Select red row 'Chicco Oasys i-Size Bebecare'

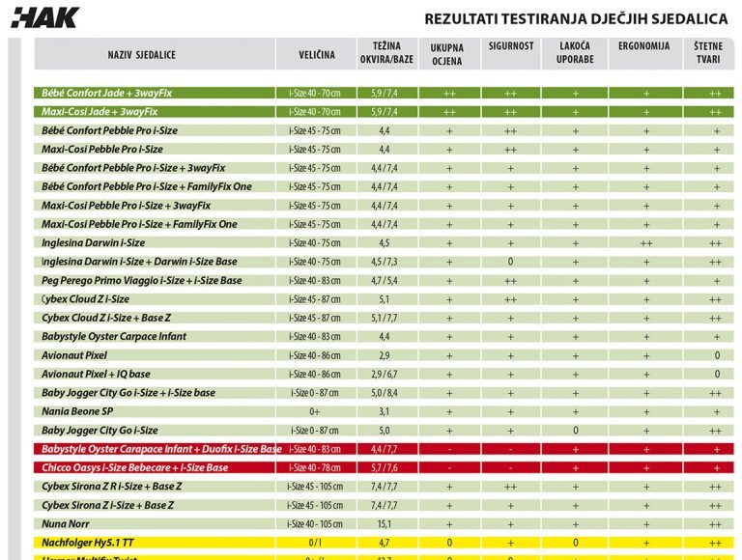384,467
